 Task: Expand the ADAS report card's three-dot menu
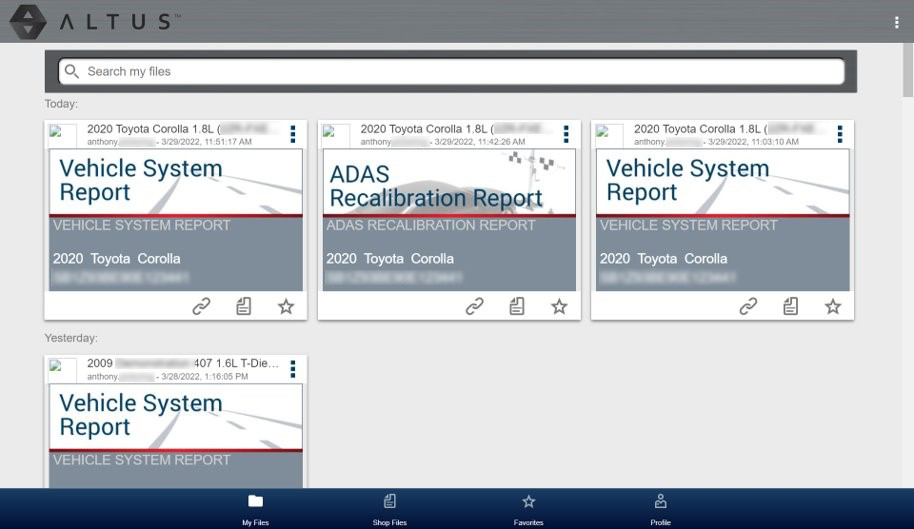tap(566, 134)
